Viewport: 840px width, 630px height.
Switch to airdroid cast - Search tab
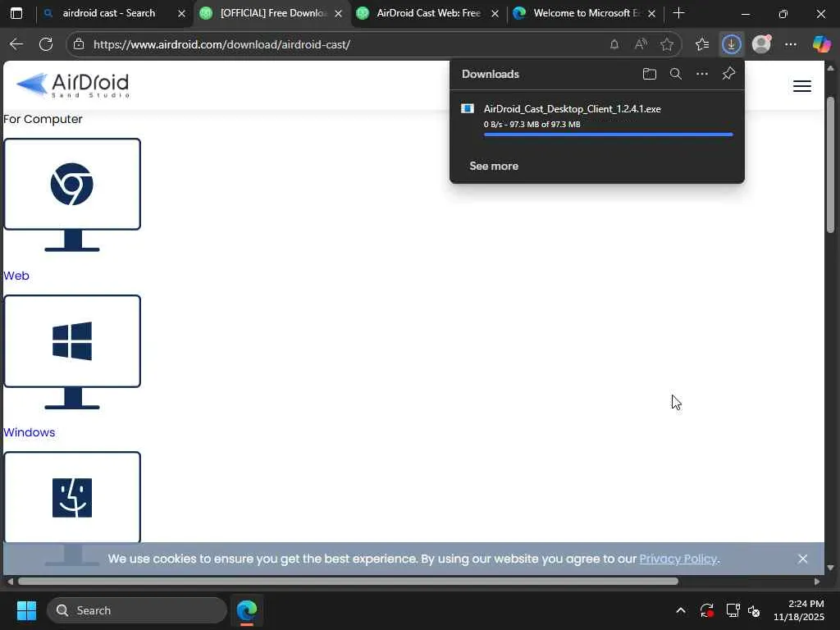(x=109, y=13)
